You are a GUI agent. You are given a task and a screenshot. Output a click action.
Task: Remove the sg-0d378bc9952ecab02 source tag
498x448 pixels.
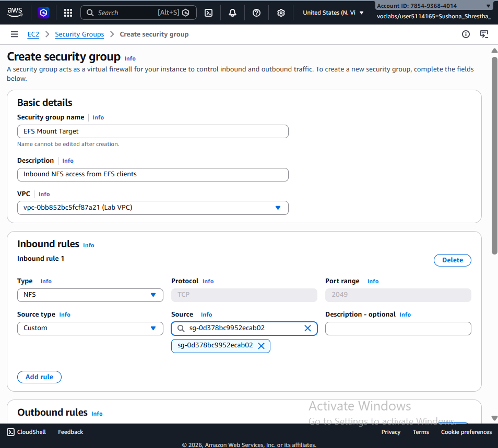(261, 346)
